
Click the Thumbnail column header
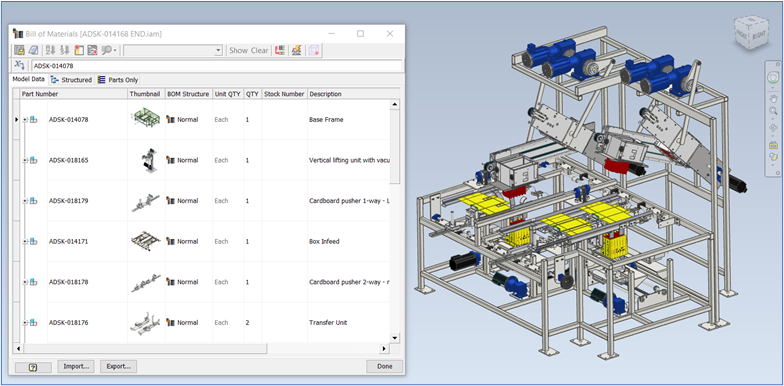[x=146, y=94]
